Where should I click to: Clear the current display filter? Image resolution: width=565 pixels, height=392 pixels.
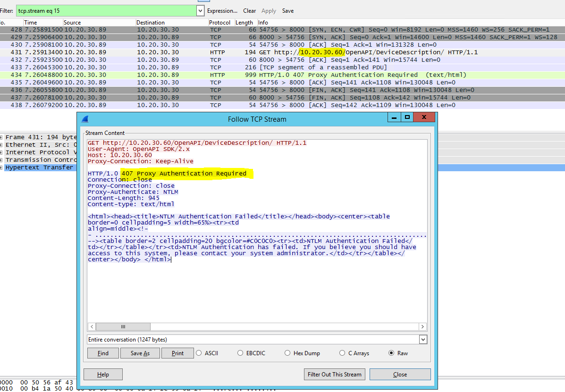coord(249,10)
